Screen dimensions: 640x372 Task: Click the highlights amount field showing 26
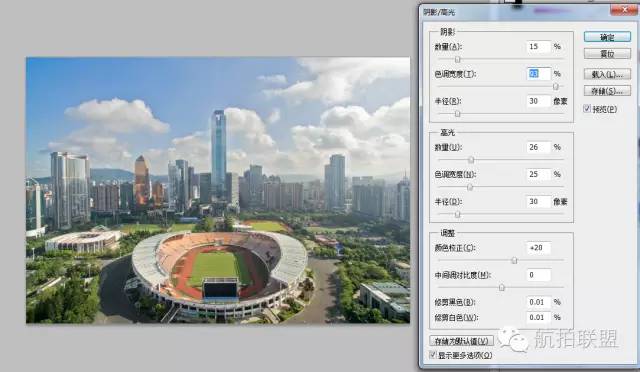pos(538,147)
